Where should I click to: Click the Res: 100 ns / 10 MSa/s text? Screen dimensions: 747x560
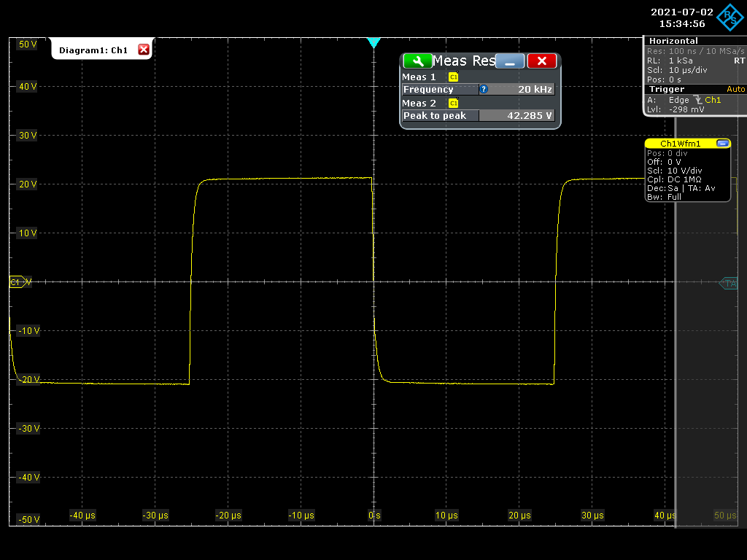pos(695,51)
